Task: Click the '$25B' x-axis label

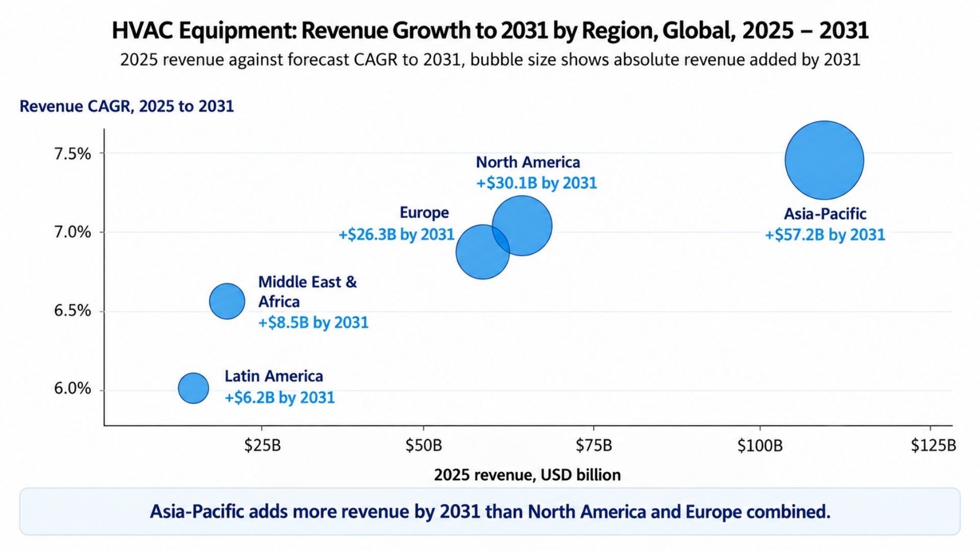Action: (x=262, y=445)
